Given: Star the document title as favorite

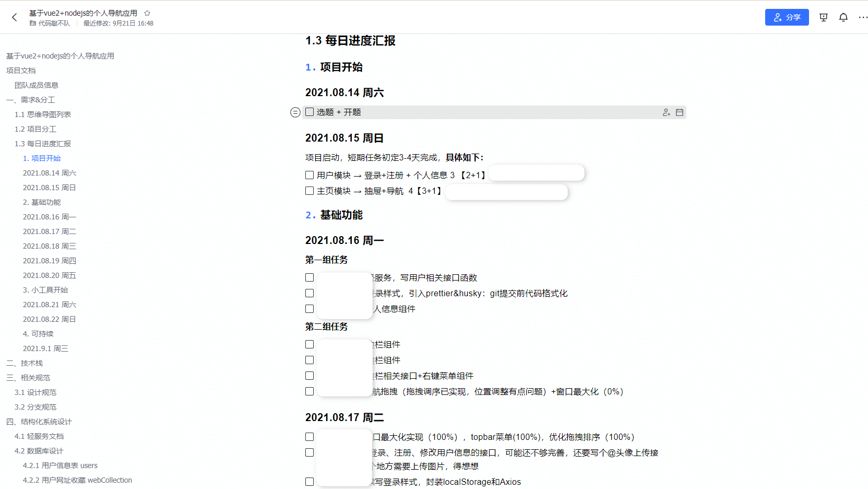Looking at the screenshot, I should pos(147,13).
